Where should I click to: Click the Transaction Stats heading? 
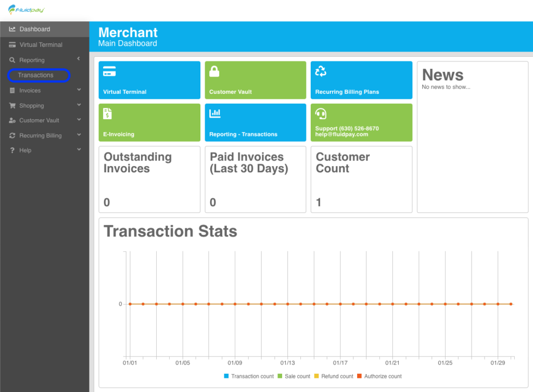click(170, 231)
